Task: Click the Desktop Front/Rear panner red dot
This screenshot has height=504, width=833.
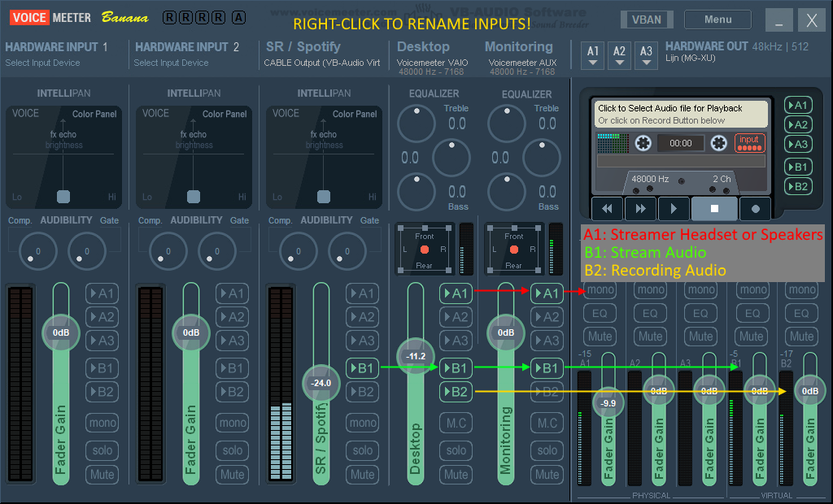Action: tap(425, 250)
